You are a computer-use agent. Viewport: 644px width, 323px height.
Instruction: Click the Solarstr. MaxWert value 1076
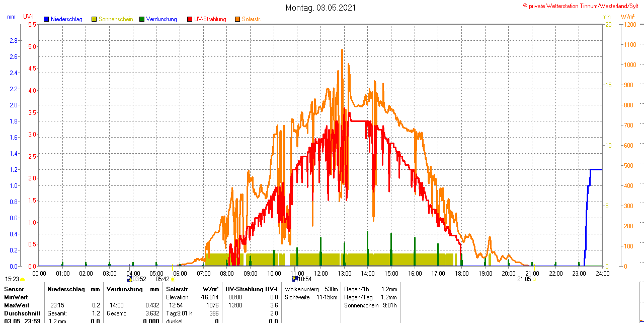(211, 305)
